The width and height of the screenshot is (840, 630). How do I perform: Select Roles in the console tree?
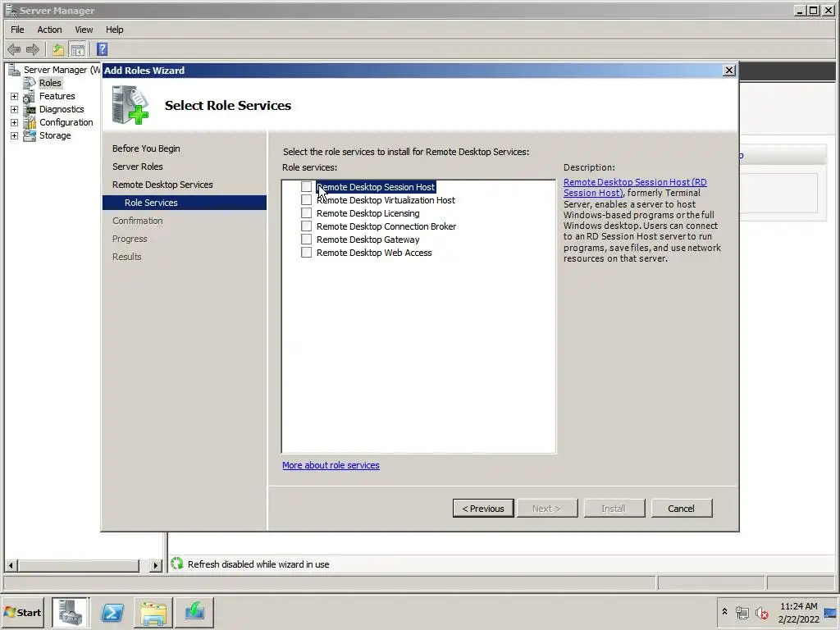click(50, 83)
